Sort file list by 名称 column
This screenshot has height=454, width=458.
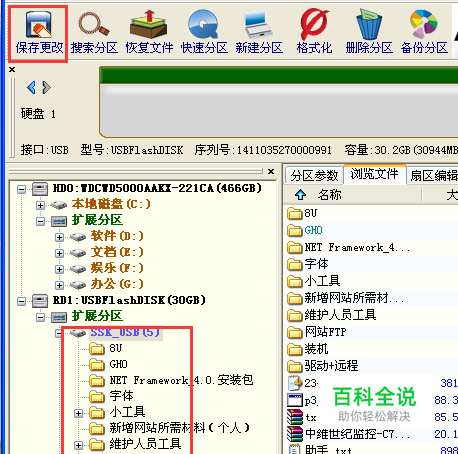(x=329, y=195)
